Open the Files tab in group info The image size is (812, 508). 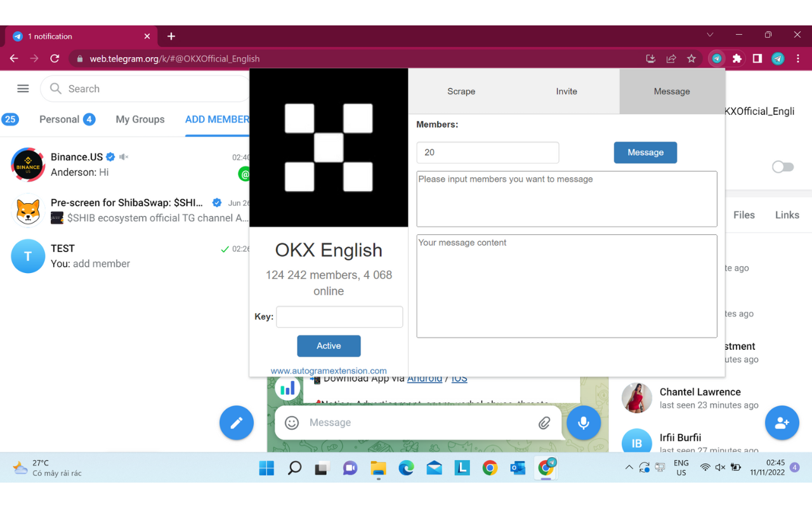pos(744,215)
